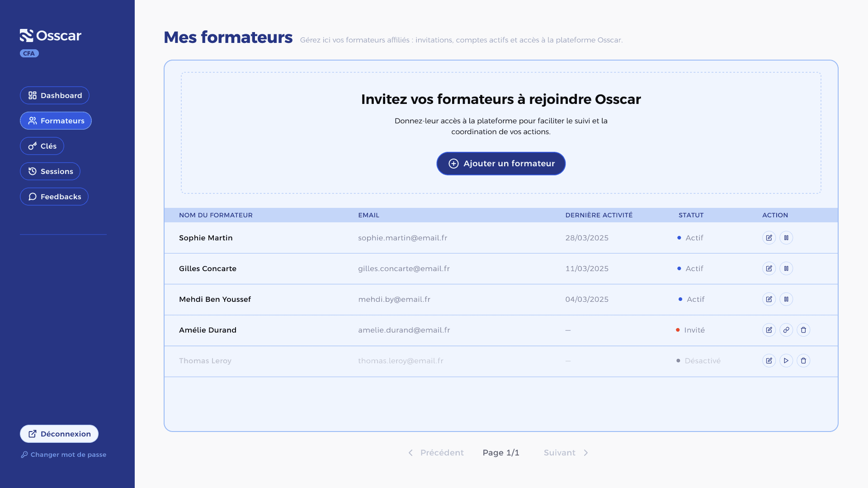Click the DERNIÈRE ACTIVITÉ column header
Image resolution: width=868 pixels, height=488 pixels.
(599, 215)
